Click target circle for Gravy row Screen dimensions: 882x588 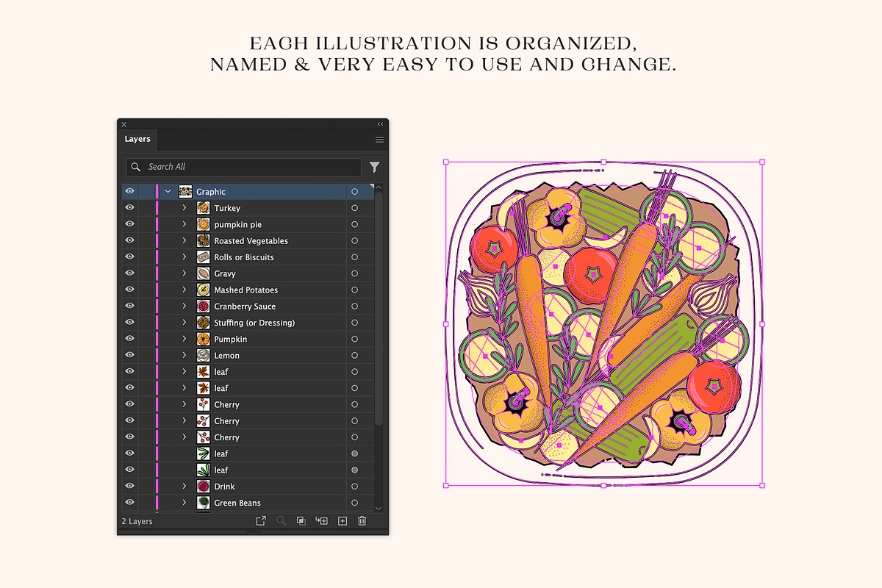tap(354, 273)
